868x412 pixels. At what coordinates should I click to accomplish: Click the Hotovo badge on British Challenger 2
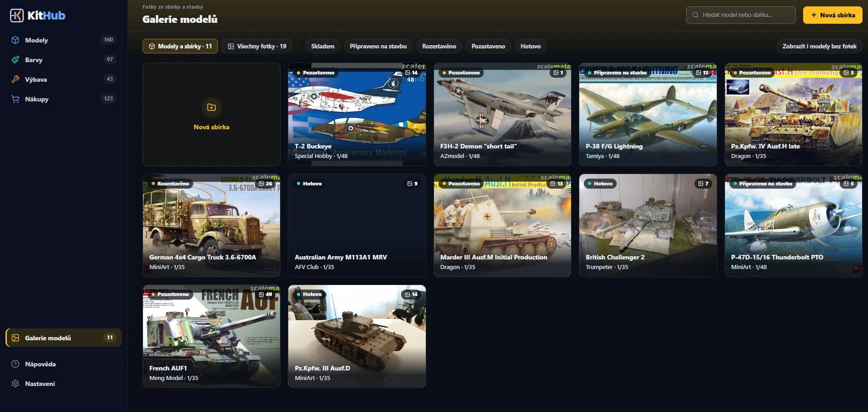click(600, 184)
